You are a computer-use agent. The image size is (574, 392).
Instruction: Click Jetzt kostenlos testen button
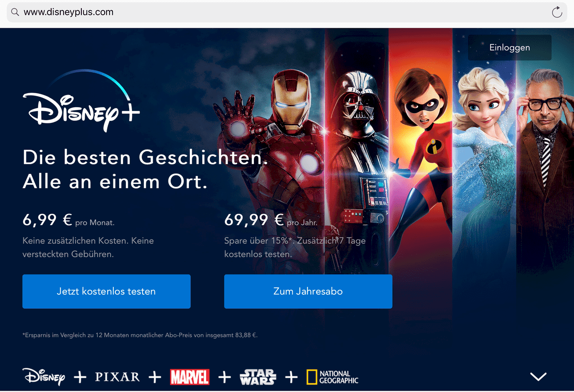[x=106, y=291]
